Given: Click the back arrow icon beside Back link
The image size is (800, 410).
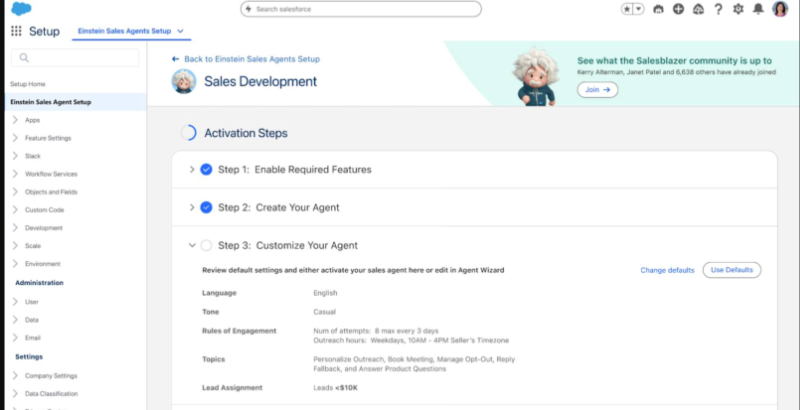Looking at the screenshot, I should (176, 59).
